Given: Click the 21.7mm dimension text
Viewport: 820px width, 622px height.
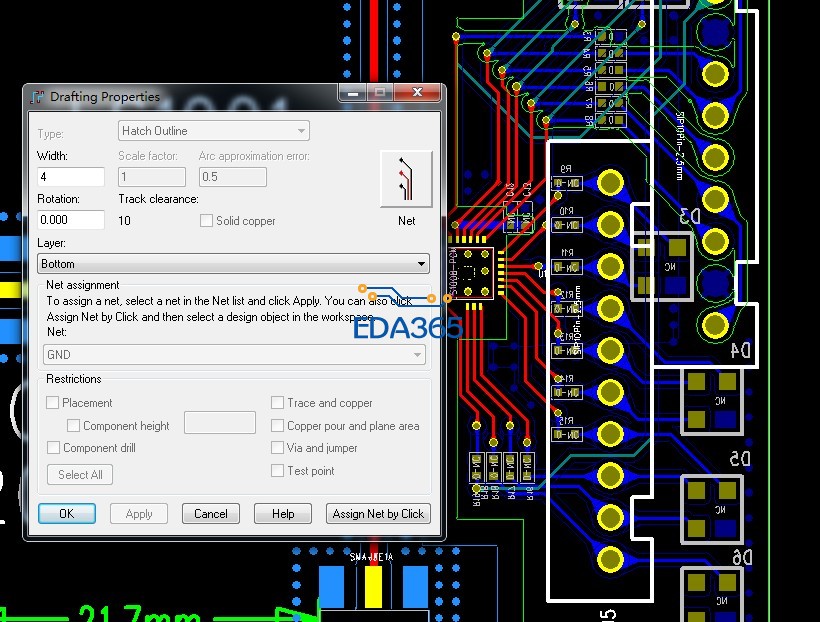Looking at the screenshot, I should point(139,613).
